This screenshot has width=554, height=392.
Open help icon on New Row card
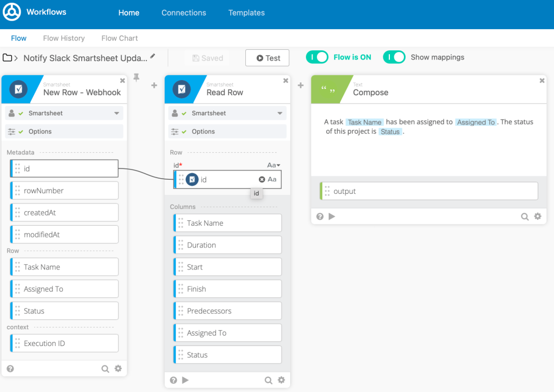10,369
